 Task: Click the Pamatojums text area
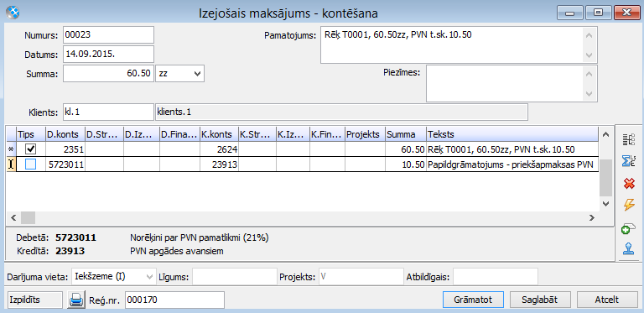(x=451, y=45)
